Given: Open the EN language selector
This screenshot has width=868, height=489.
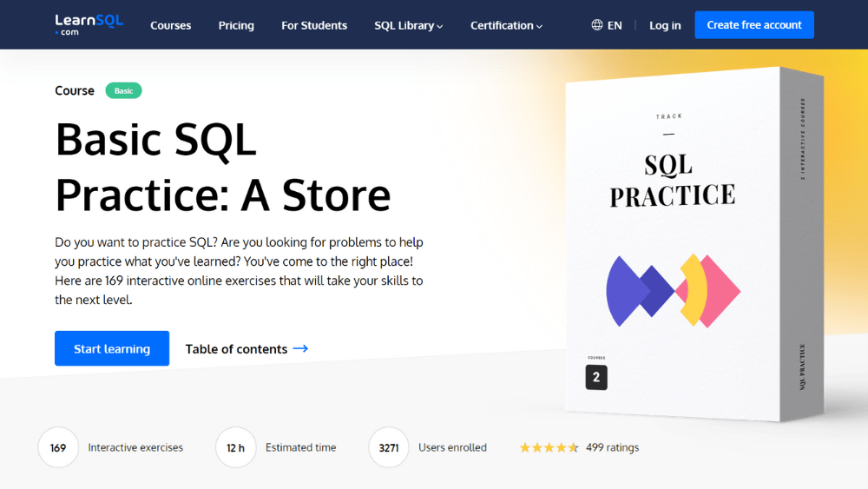Looking at the screenshot, I should [607, 25].
